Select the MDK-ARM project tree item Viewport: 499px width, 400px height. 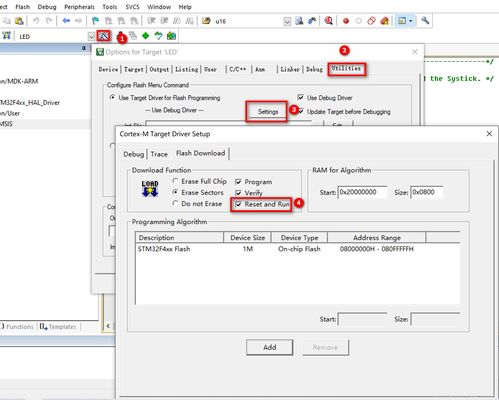point(19,81)
